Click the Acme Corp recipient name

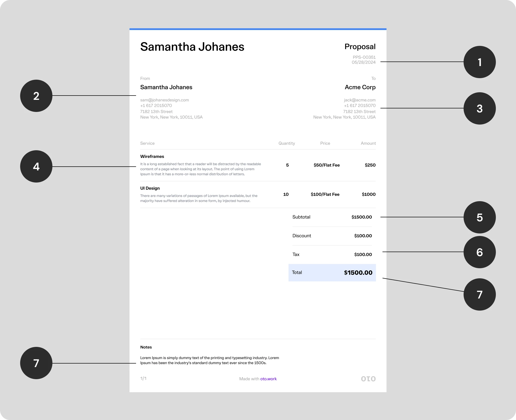point(360,87)
